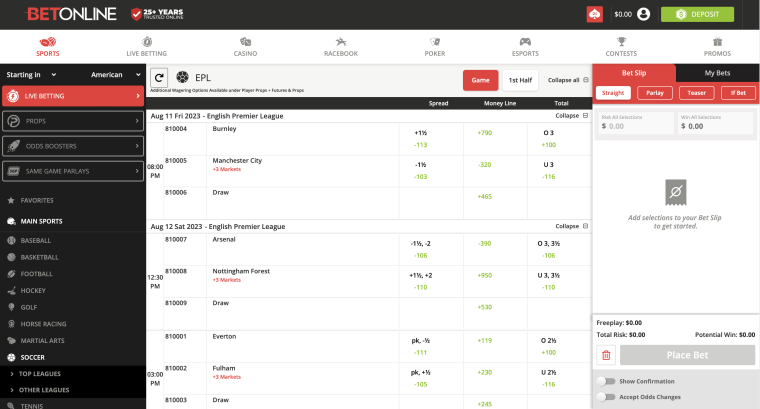Click the Risk All Selections amount field
Image resolution: width=760 pixels, height=409 pixels.
tap(634, 123)
